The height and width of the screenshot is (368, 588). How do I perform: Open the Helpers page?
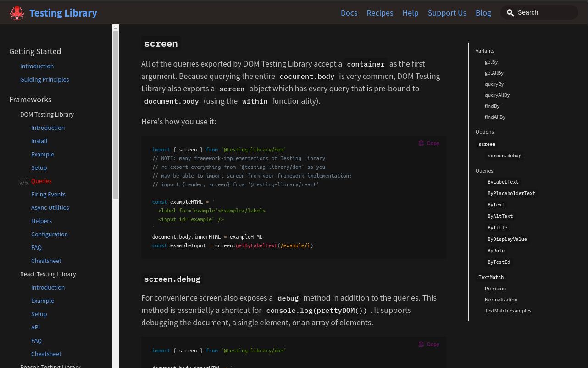41,221
